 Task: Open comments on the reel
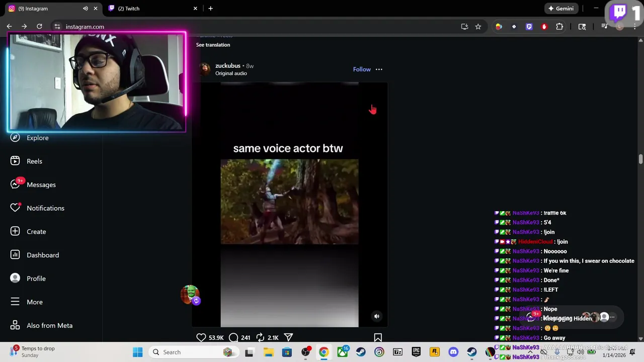coord(233,337)
